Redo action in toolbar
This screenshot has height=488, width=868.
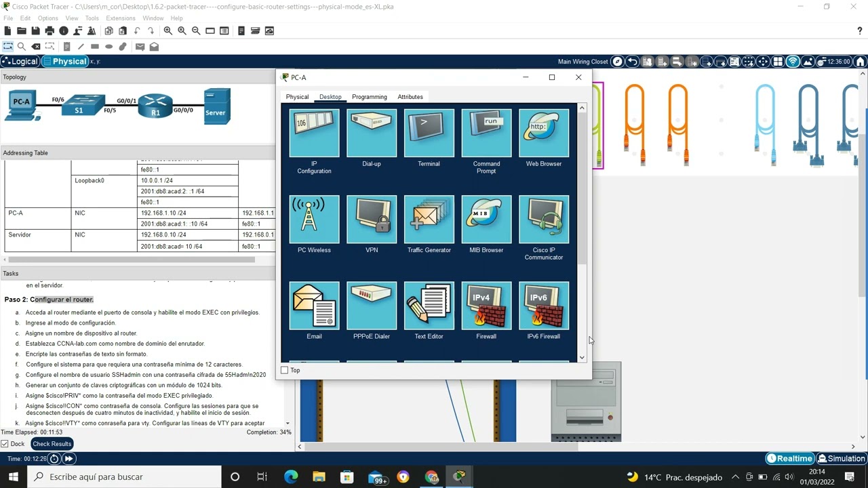point(151,30)
